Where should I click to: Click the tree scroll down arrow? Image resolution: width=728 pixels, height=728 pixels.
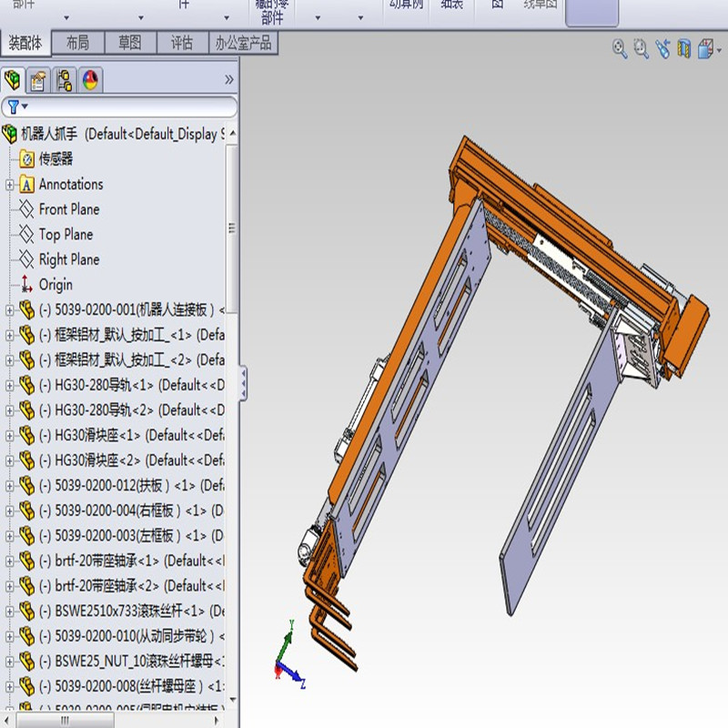click(232, 699)
